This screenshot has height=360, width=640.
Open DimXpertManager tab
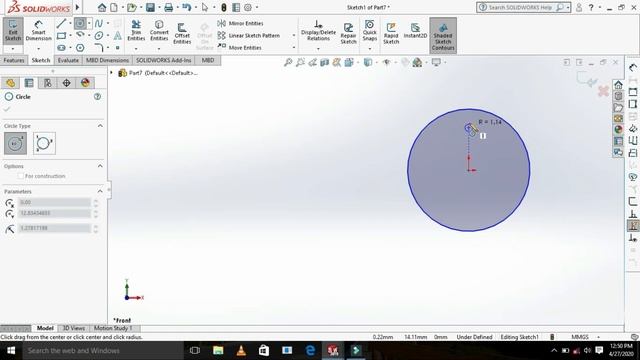[x=67, y=83]
